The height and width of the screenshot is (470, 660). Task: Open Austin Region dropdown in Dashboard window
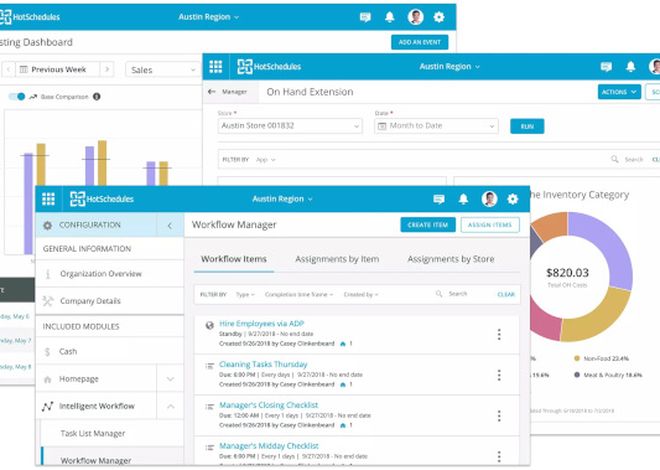pyautogui.click(x=208, y=17)
